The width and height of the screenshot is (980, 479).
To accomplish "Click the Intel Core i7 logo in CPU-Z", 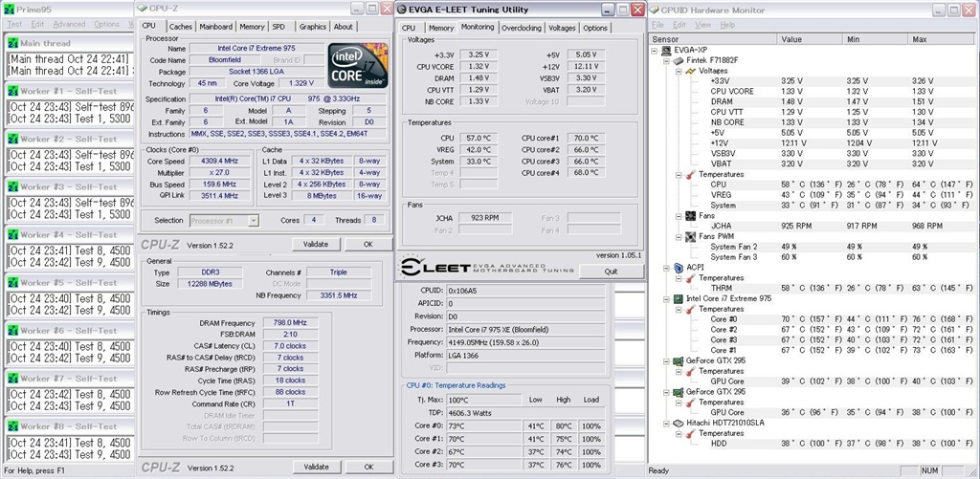I will click(356, 65).
